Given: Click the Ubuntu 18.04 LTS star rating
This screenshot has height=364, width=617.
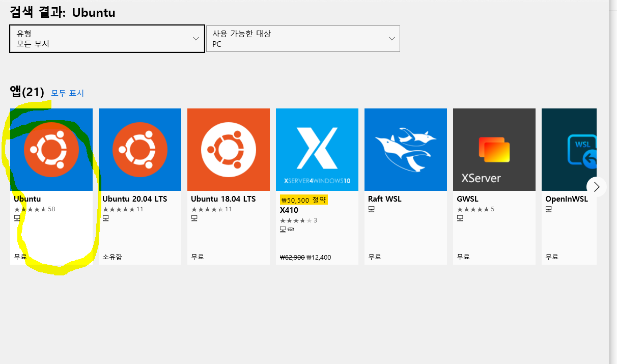Looking at the screenshot, I should [x=211, y=209].
